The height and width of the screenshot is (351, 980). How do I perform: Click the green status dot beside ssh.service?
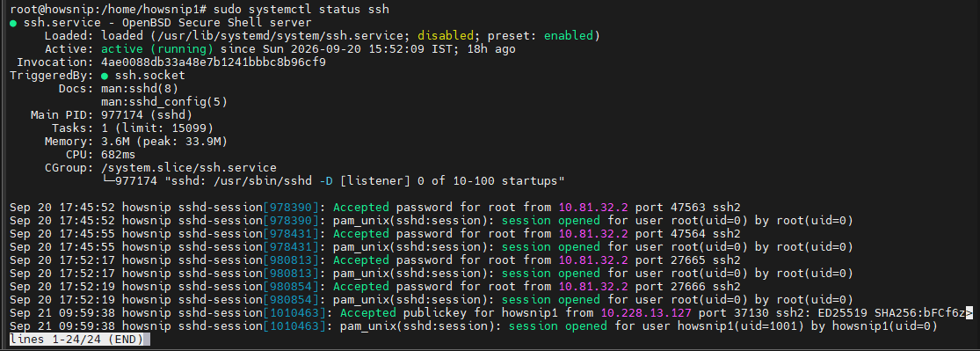pyautogui.click(x=13, y=23)
